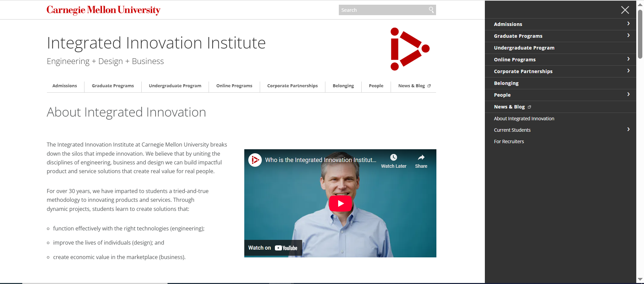The width and height of the screenshot is (644, 284).
Task: Click the video title text link
Action: pos(321,160)
